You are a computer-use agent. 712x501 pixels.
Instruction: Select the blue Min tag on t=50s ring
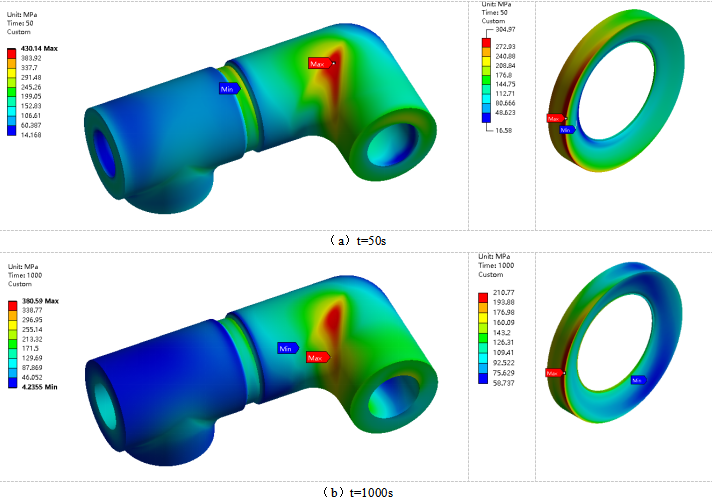pyautogui.click(x=566, y=129)
